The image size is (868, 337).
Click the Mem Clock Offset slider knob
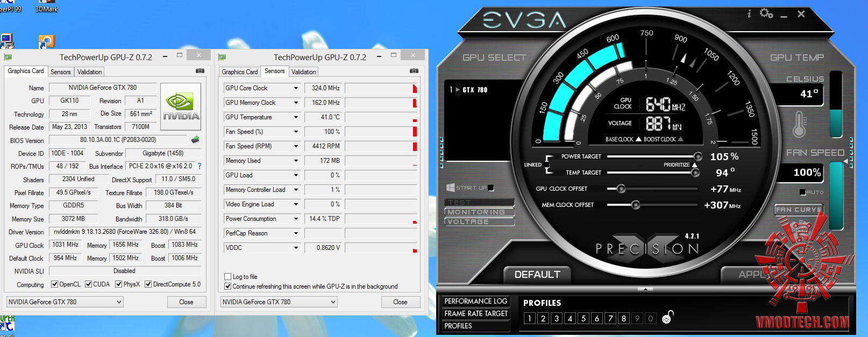(x=636, y=205)
